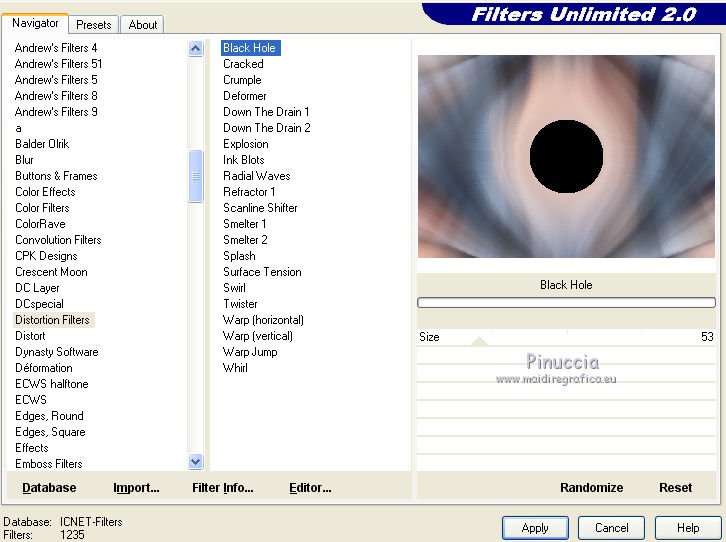Open the About tab
Viewport: 726px width, 542px height.
143,25
